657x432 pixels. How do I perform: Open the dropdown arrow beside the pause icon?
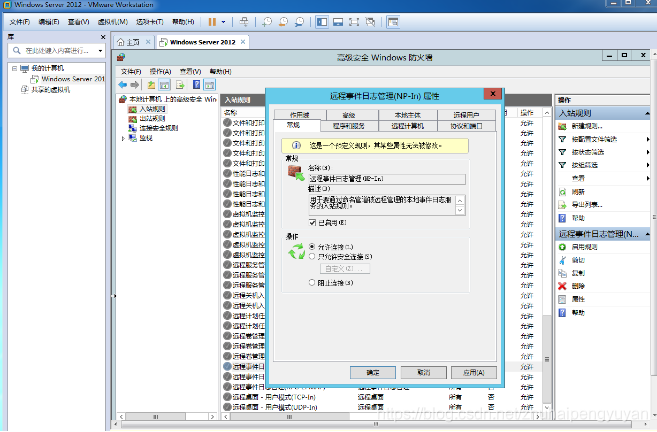(223, 22)
